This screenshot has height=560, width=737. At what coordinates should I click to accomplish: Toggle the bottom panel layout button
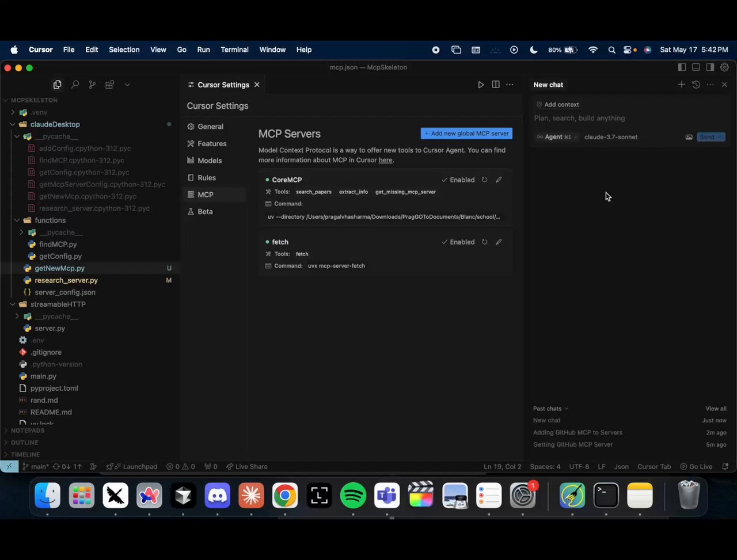point(696,67)
